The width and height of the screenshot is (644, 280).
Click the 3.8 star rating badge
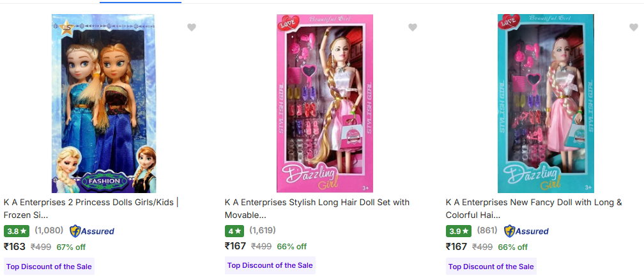click(16, 231)
